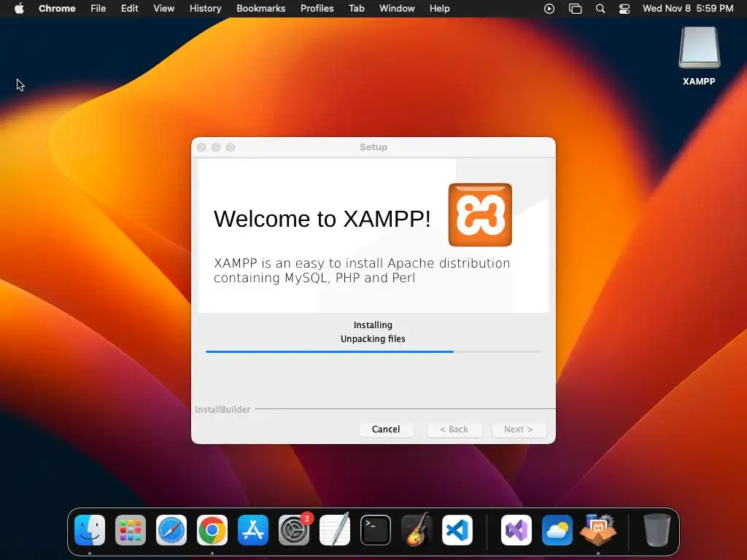
Task: Click the 'Unpacking files' status text
Action: click(x=373, y=339)
